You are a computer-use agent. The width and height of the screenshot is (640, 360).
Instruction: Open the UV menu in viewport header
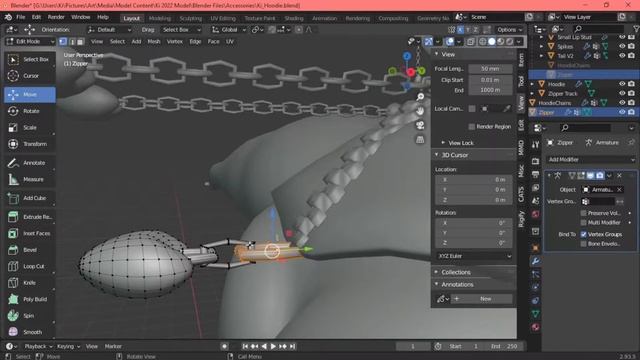point(230,42)
